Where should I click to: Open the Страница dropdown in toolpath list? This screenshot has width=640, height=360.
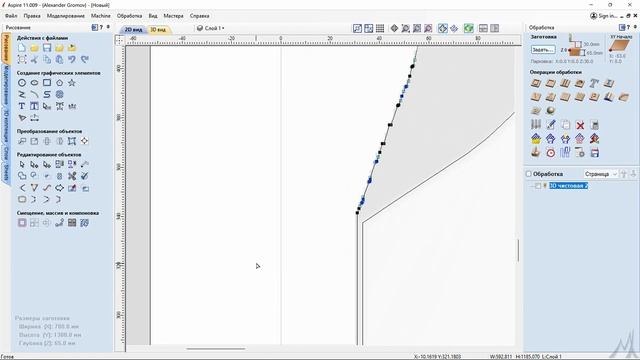(600, 174)
